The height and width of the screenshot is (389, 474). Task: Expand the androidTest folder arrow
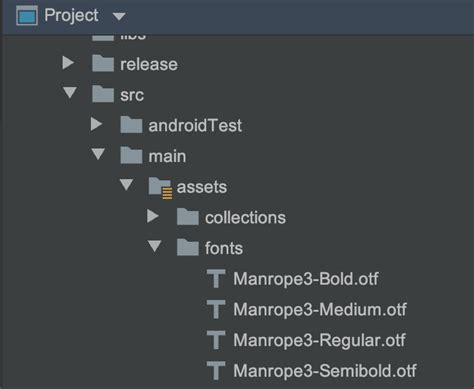tap(96, 124)
